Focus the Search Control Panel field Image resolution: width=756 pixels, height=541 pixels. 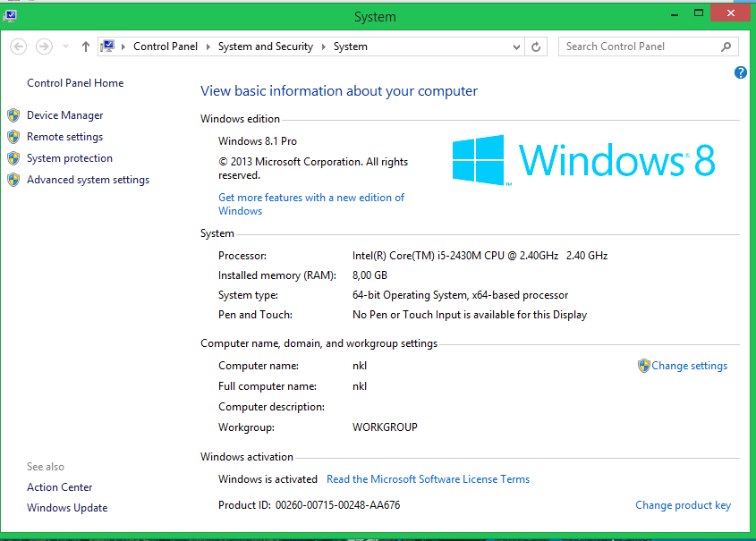(x=640, y=46)
